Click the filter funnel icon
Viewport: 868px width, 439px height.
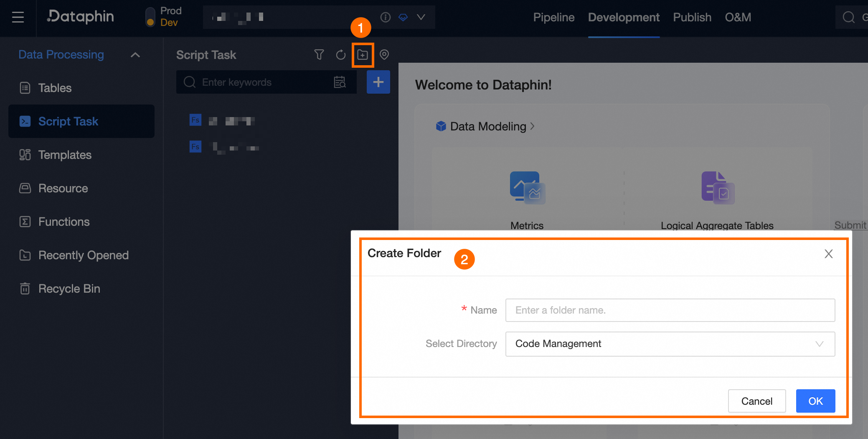tap(319, 55)
